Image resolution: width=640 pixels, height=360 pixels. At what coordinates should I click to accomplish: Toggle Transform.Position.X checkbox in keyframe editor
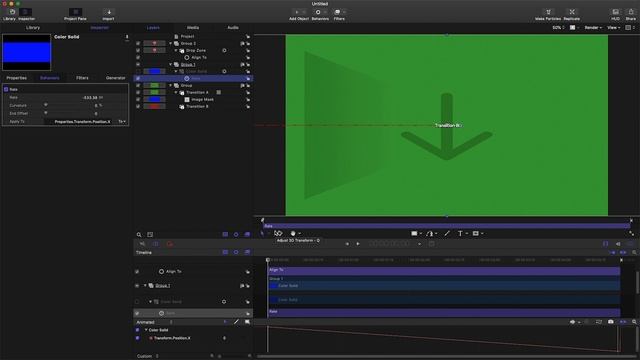(138, 338)
